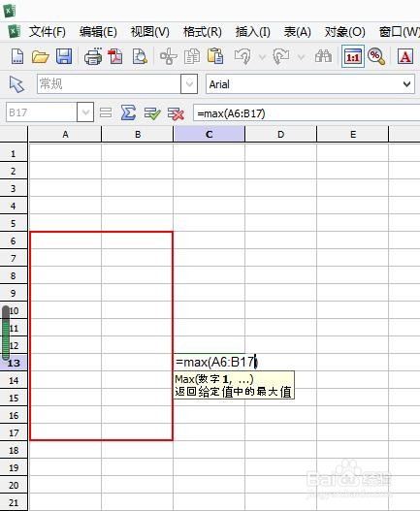Click the Paste clipboard icon
Viewport: 420px width, 511px height.
pyautogui.click(x=215, y=56)
